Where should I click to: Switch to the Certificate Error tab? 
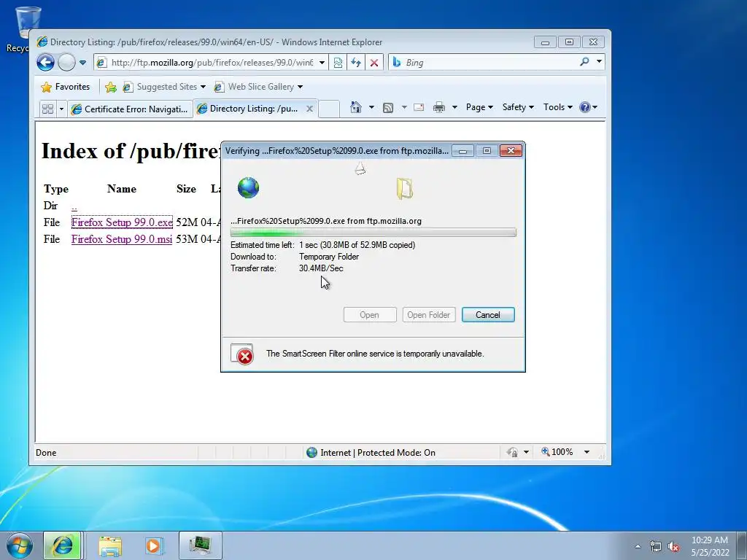tap(130, 109)
